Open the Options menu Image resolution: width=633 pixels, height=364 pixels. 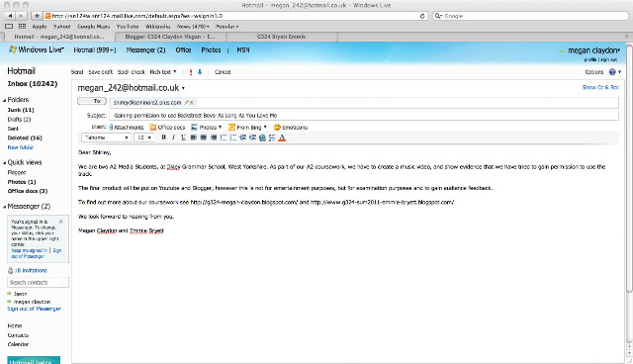pyautogui.click(x=593, y=72)
